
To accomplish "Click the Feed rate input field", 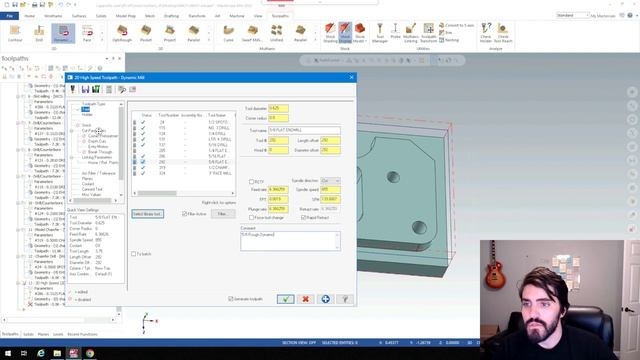I will 278,189.
